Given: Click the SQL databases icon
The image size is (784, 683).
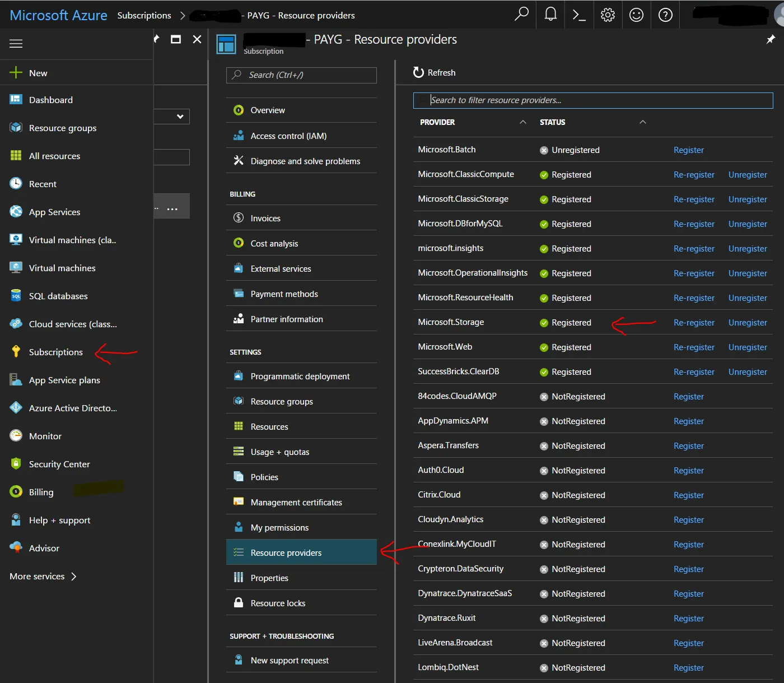Looking at the screenshot, I should (x=16, y=296).
